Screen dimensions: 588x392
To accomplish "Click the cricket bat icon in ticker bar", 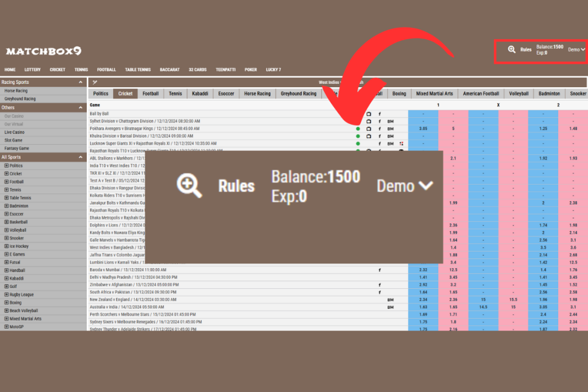I will click(x=95, y=82).
